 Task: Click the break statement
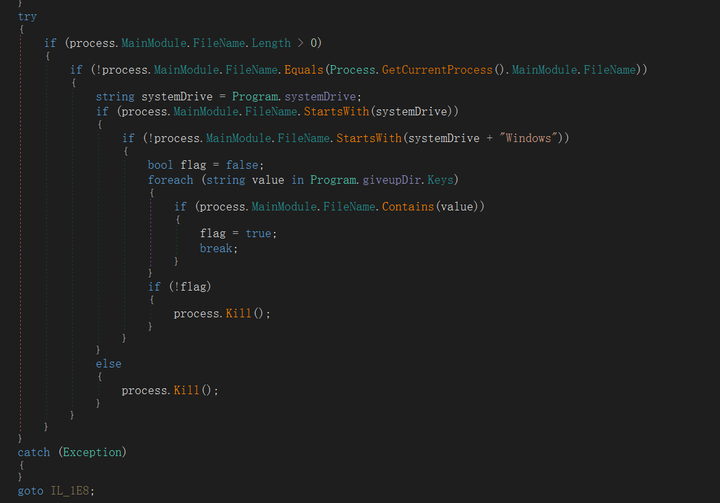217,247
